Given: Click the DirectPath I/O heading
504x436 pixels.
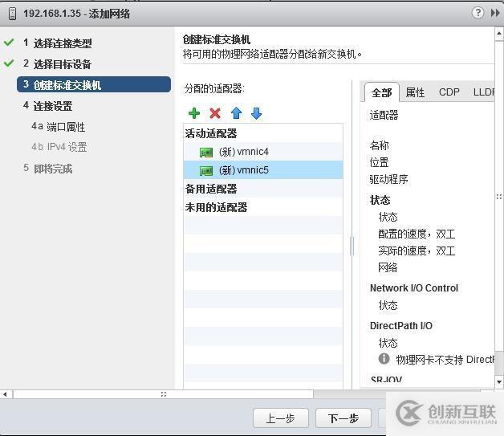Looking at the screenshot, I should (x=400, y=326).
